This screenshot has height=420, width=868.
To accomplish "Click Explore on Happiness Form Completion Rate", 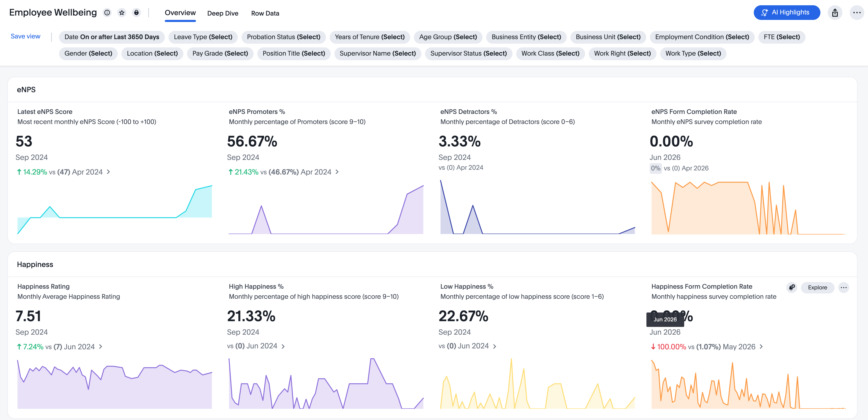I will coord(817,287).
